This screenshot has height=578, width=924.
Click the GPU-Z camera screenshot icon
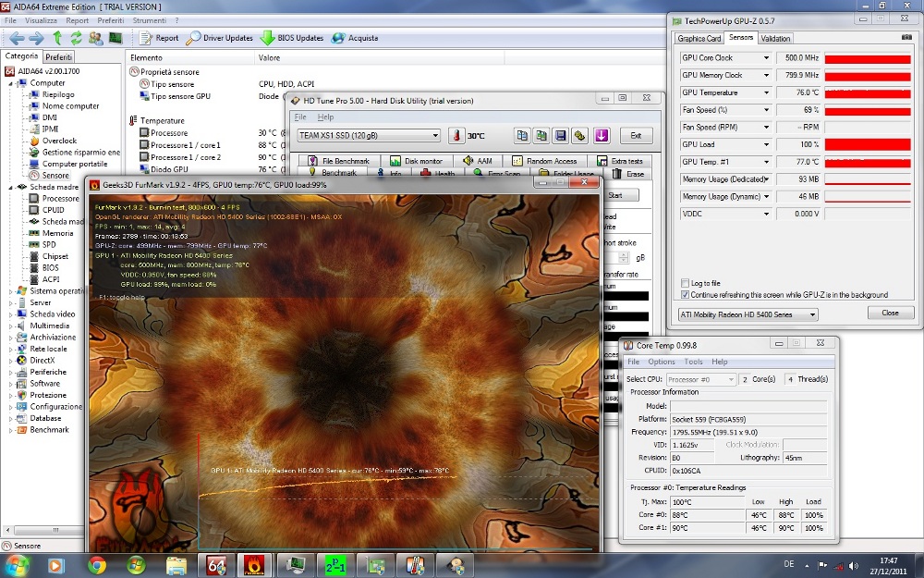pyautogui.click(x=906, y=37)
